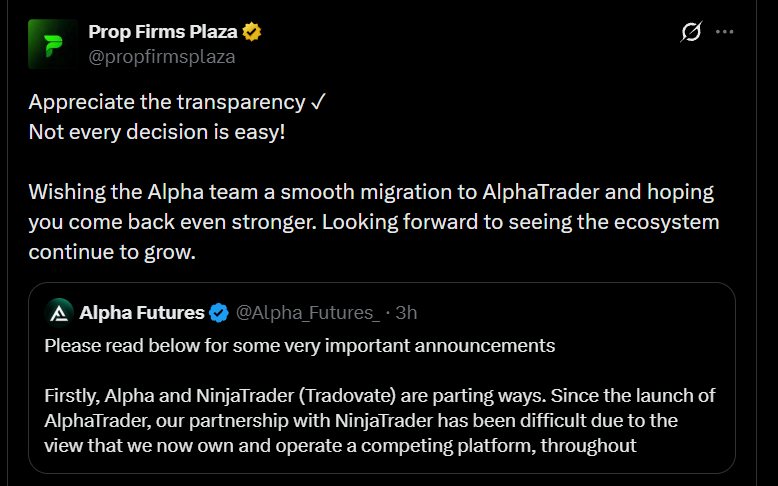Open the Prop Firms Plaza profile avatar

53,44
